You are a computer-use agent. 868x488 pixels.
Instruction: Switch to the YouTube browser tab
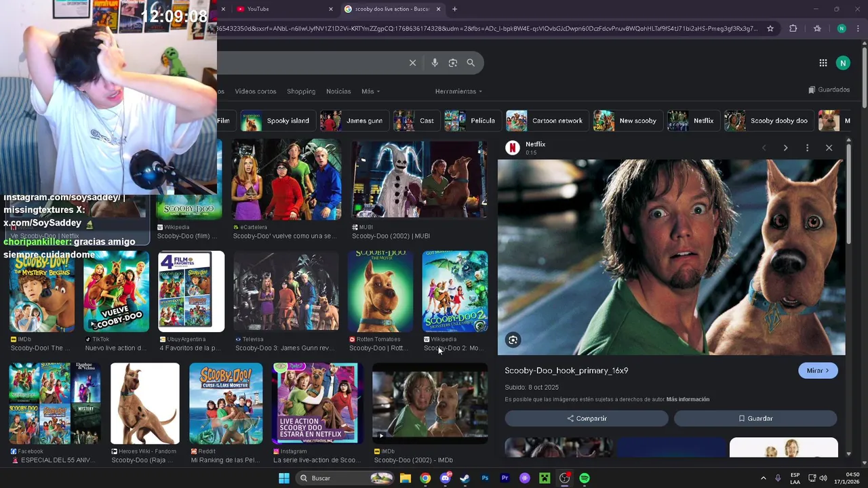(281, 9)
